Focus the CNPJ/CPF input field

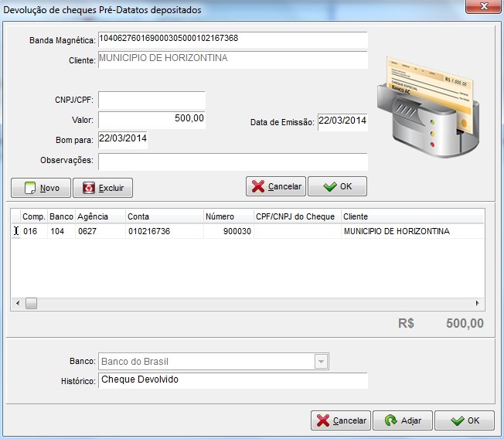(152, 100)
